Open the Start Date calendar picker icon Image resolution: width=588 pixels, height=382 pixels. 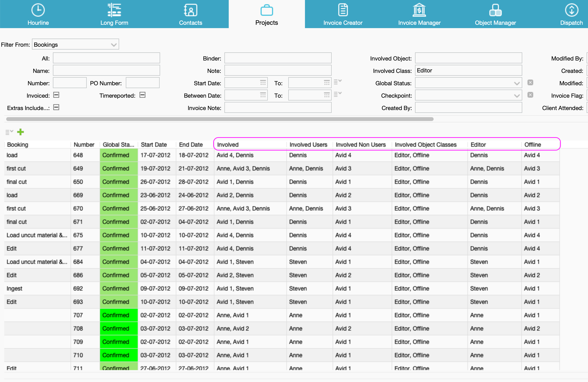[x=263, y=83]
